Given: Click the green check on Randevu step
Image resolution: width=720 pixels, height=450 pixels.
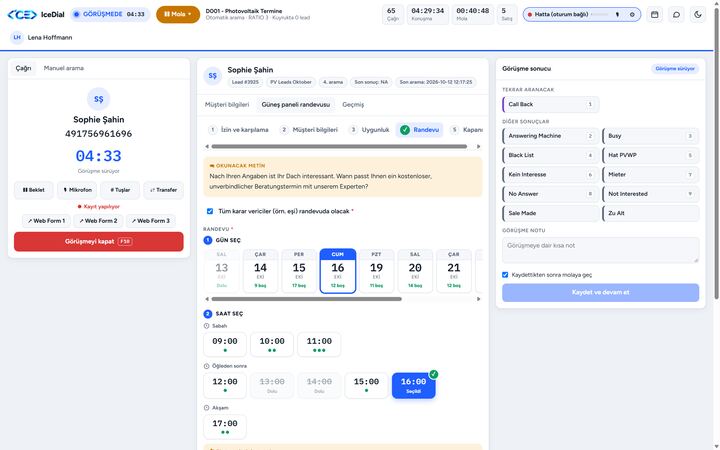Looking at the screenshot, I should tap(405, 130).
